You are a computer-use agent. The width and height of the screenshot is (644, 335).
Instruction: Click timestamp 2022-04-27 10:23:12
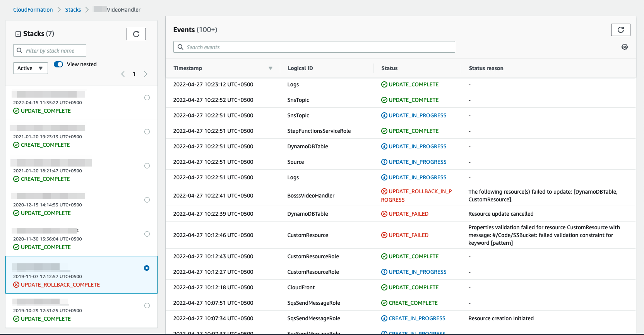click(213, 84)
